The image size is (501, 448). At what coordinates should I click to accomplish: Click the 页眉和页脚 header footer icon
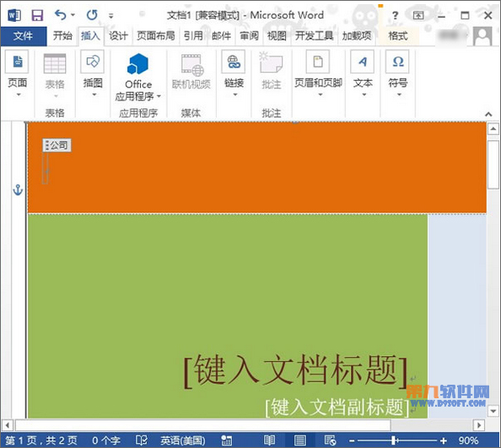(318, 62)
